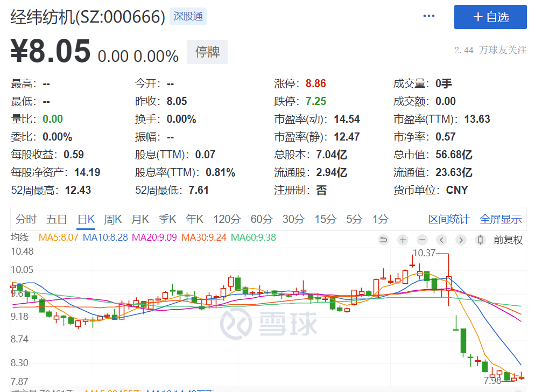
Task: Switch to the 周K weekly chart tab
Action: point(113,219)
